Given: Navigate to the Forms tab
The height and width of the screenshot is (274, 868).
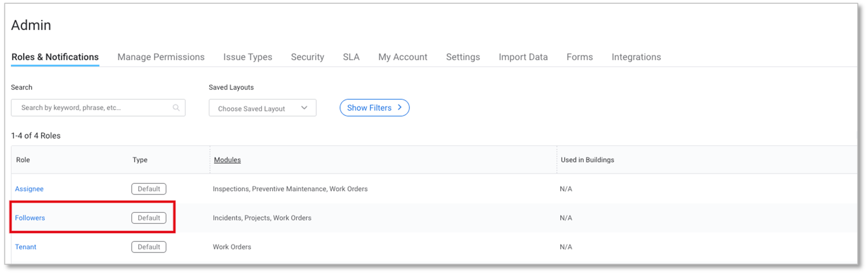Looking at the screenshot, I should click(x=579, y=57).
